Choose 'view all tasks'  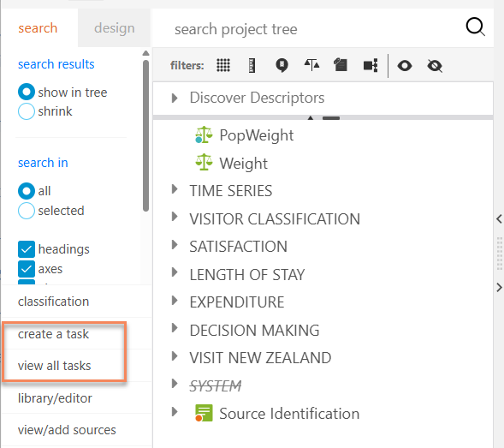click(54, 366)
